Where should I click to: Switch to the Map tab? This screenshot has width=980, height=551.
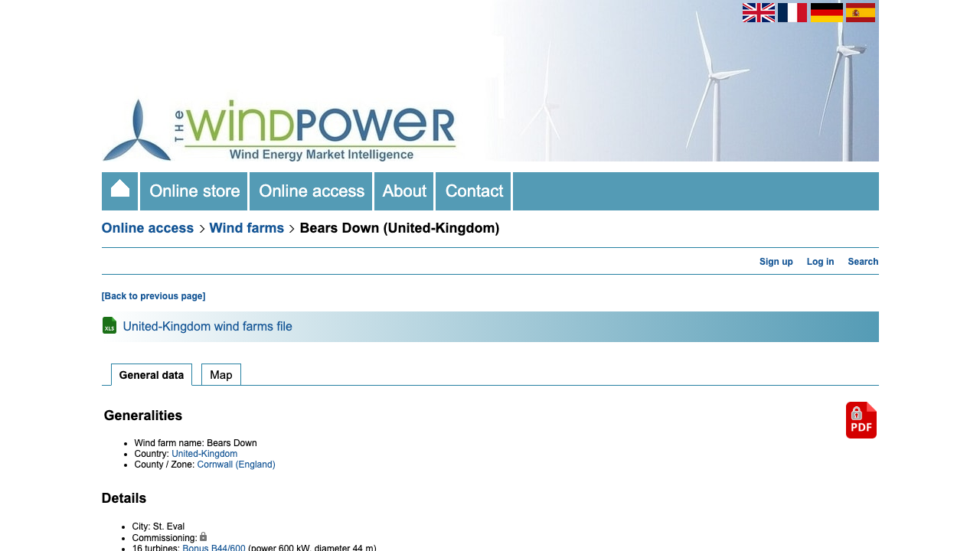pos(220,375)
